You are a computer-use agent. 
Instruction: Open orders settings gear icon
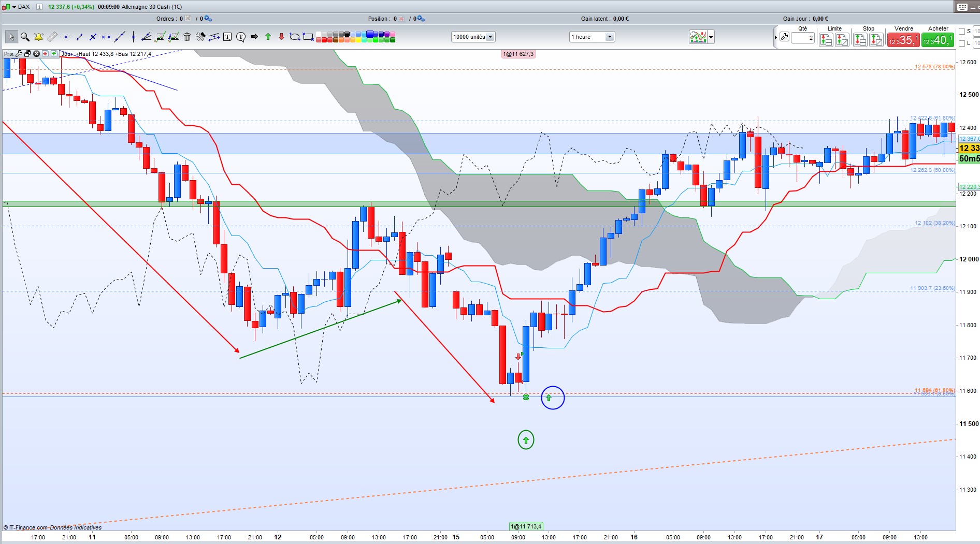pos(208,19)
